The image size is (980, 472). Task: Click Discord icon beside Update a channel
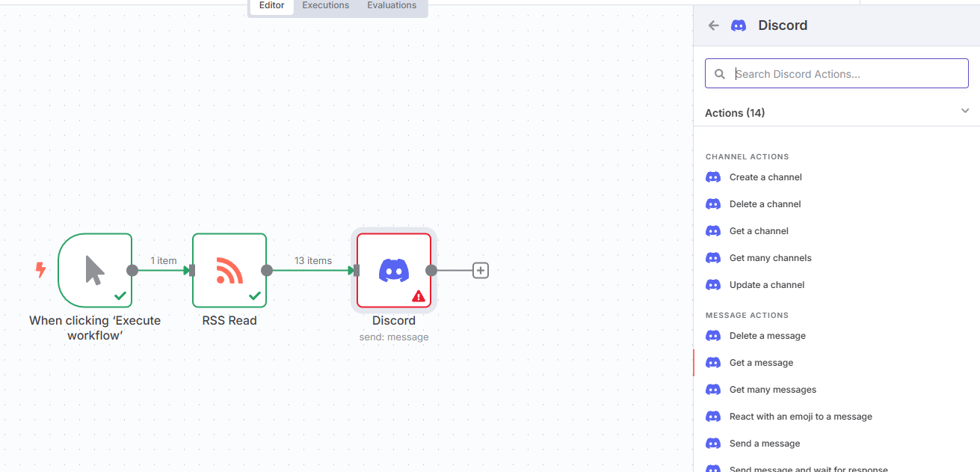tap(713, 285)
